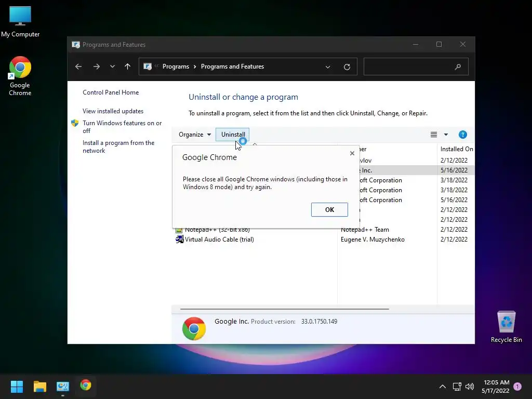Click Control Panel taskbar icon
Viewport: 532px width, 399px height.
[x=63, y=386]
